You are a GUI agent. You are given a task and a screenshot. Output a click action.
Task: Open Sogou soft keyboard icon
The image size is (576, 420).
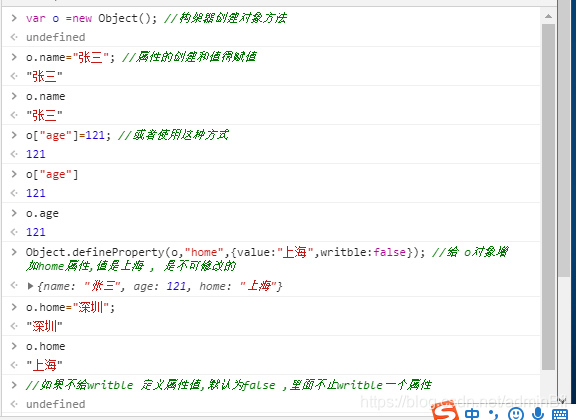[x=560, y=414]
